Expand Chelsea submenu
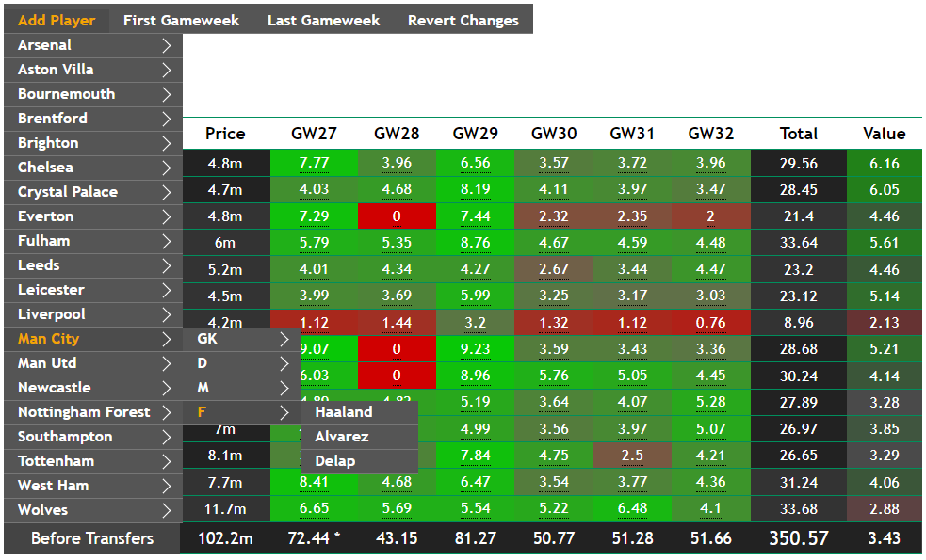 pos(93,168)
